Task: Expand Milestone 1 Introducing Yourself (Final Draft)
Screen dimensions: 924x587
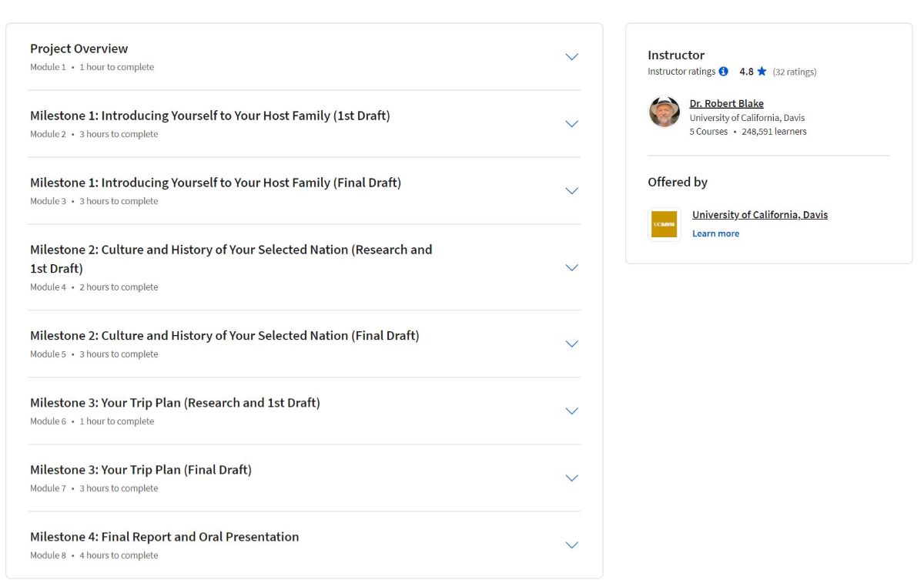Action: 571,190
